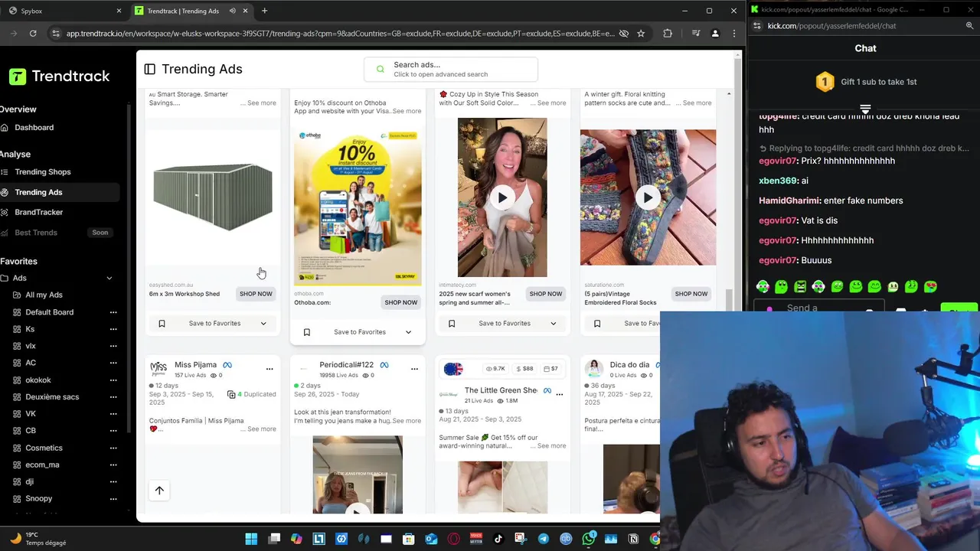
Task: Click the 9.7K views stat chip
Action: tap(495, 369)
